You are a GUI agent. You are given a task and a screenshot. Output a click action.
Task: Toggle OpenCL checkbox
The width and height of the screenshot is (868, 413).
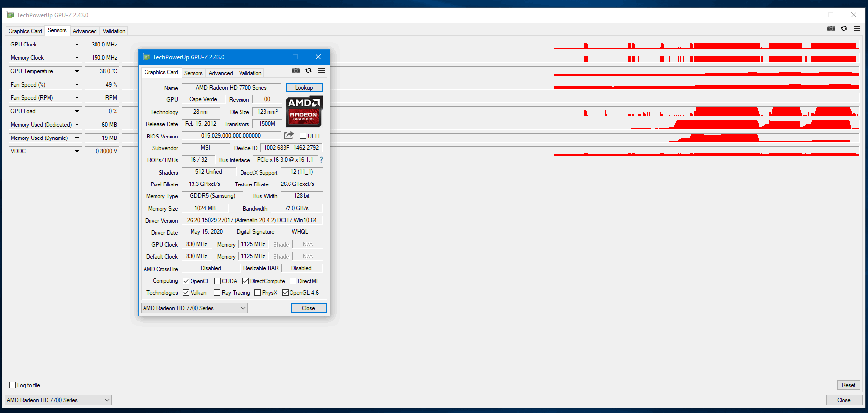(x=186, y=281)
